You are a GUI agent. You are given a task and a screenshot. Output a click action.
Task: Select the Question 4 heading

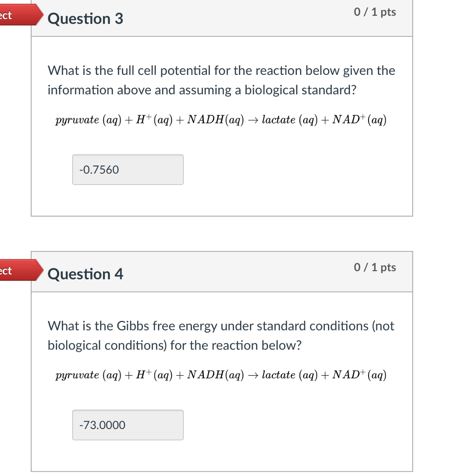[85, 274]
